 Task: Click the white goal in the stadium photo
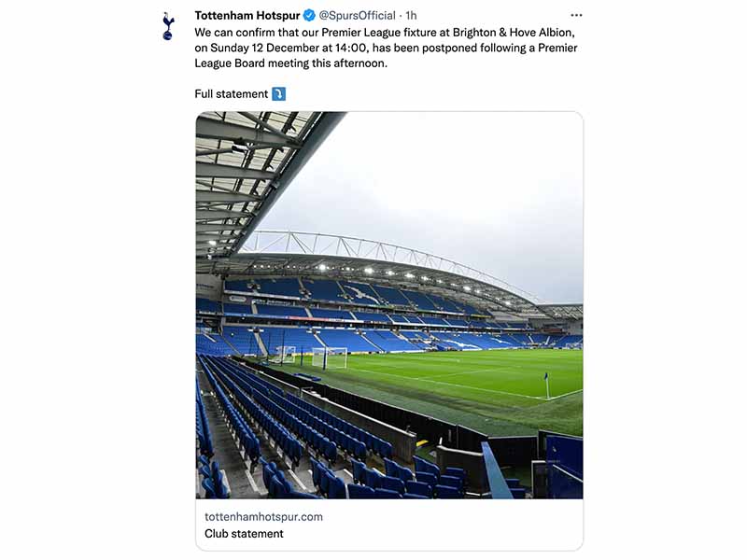[330, 357]
